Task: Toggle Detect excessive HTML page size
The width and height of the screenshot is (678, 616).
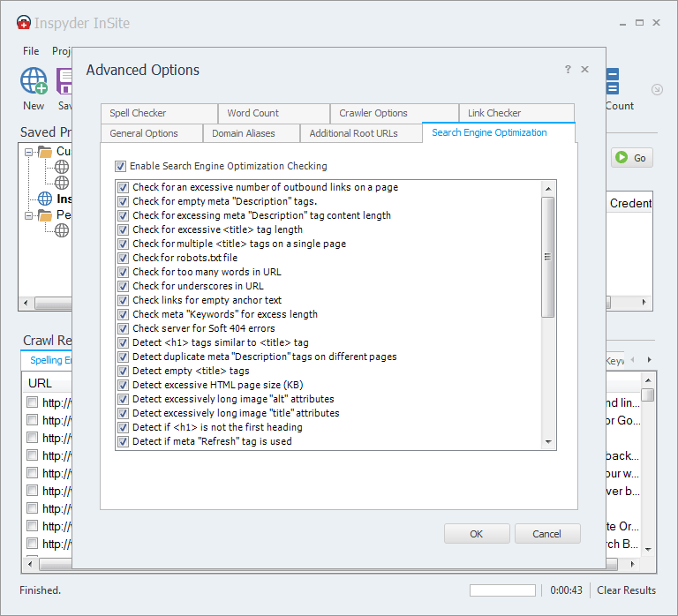Action: coord(124,385)
